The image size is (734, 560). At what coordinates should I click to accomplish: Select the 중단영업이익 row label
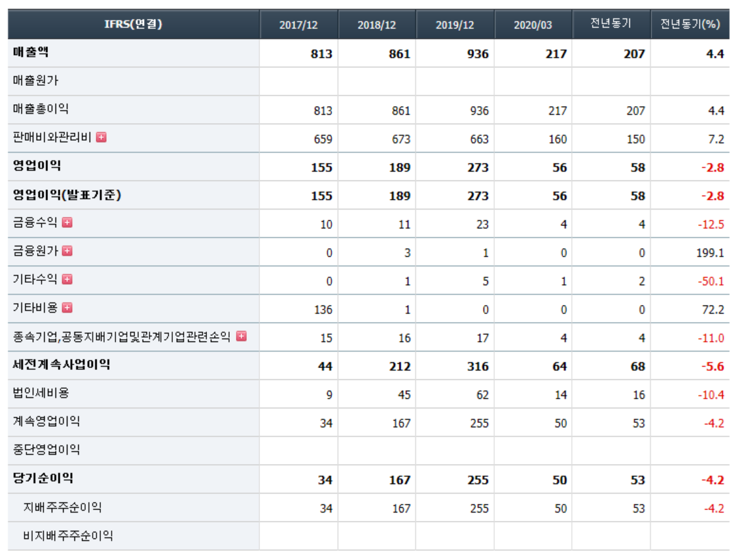click(46, 450)
